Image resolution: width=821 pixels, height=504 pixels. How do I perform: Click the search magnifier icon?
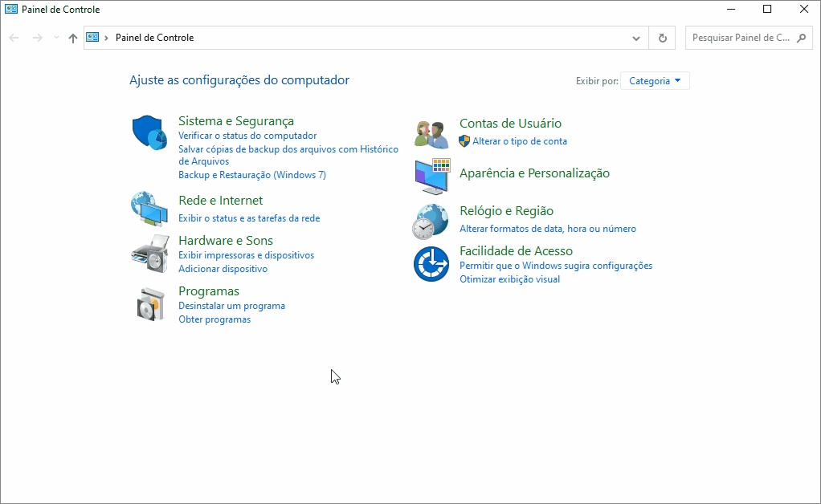[801, 38]
